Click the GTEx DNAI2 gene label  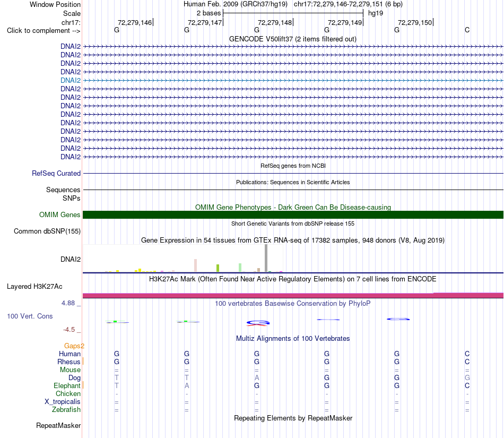pos(71,260)
